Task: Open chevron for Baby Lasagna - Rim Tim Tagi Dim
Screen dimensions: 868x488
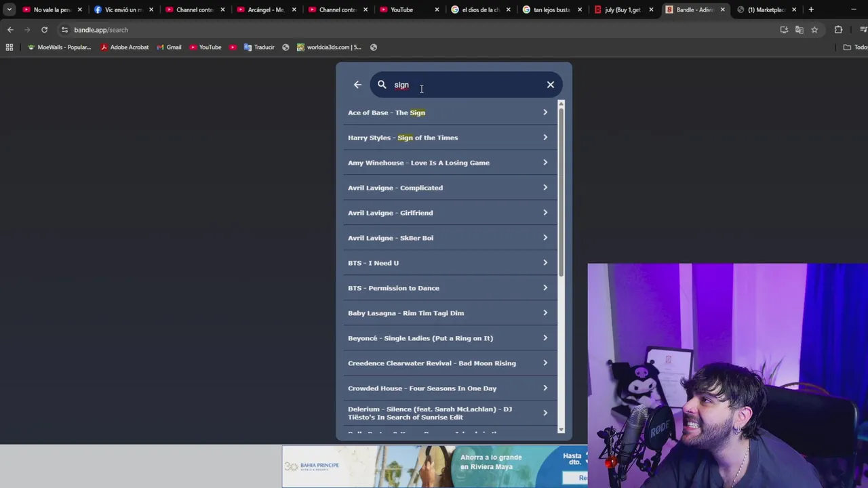Action: pos(545,313)
